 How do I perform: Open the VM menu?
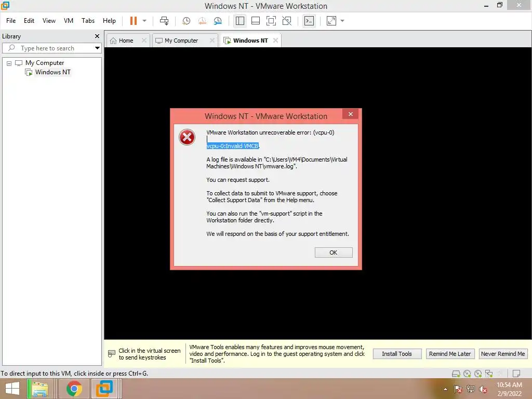(69, 21)
